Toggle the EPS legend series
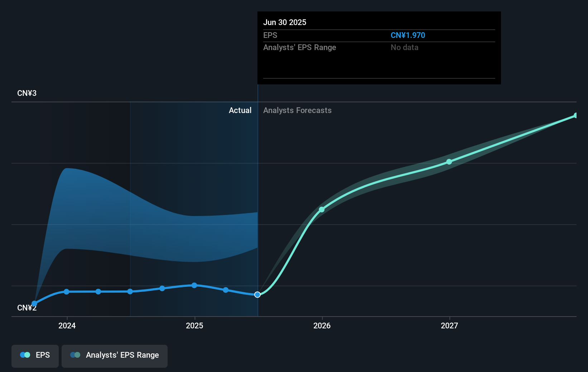The height and width of the screenshot is (372, 588). click(x=35, y=355)
